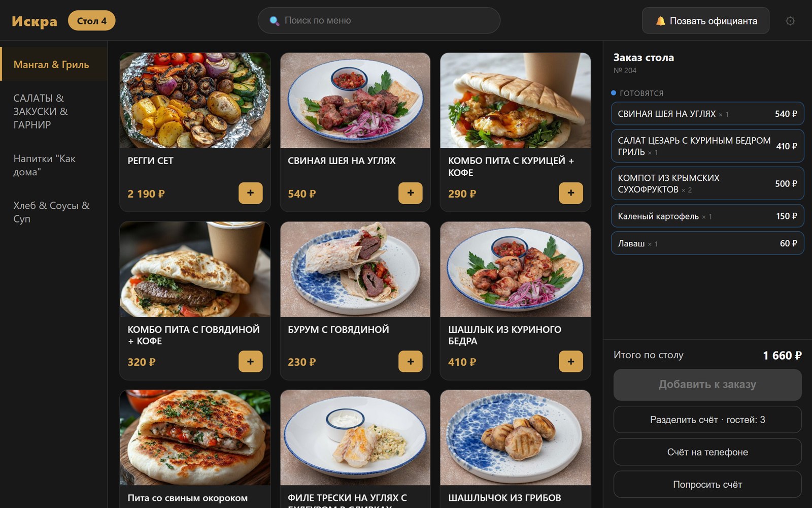This screenshot has width=812, height=508.
Task: View the СВИНАЯ ШЕЯ НА УГЛЯХ dish photo
Action: (355, 101)
